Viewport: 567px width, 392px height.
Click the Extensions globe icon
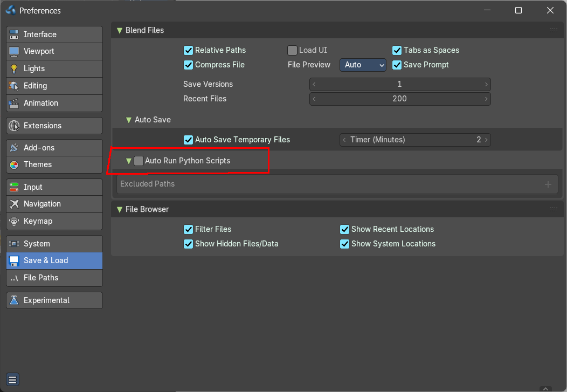click(x=13, y=126)
